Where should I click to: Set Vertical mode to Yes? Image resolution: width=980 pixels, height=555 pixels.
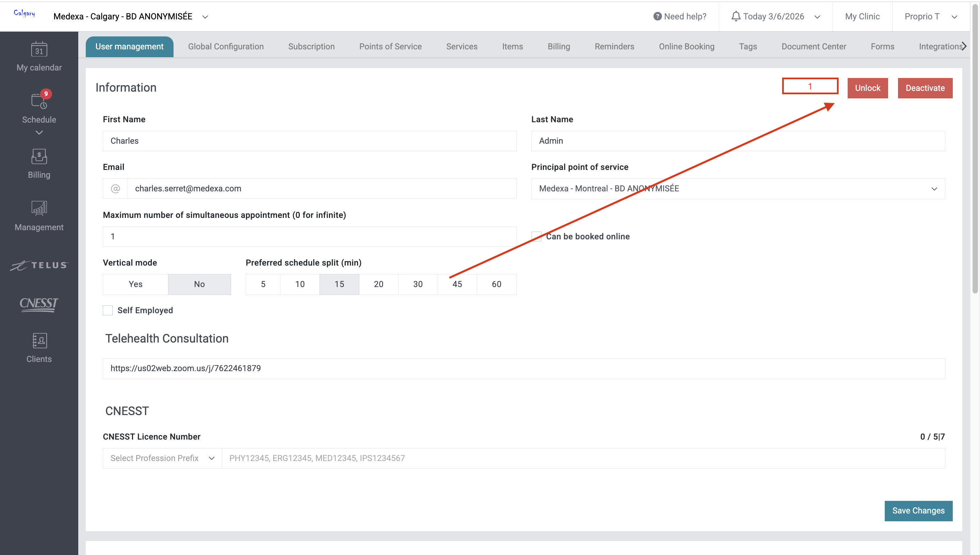pos(135,284)
